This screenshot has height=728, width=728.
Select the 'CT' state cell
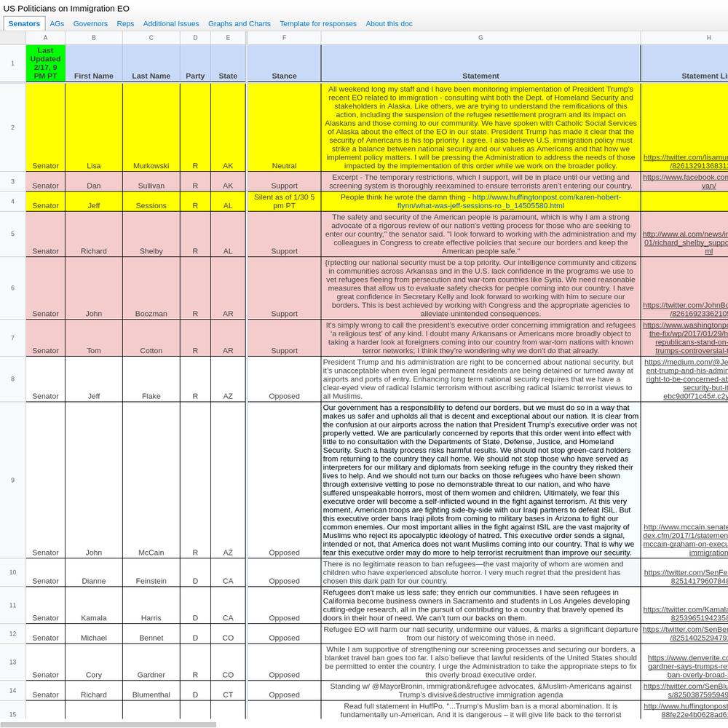[x=228, y=691]
